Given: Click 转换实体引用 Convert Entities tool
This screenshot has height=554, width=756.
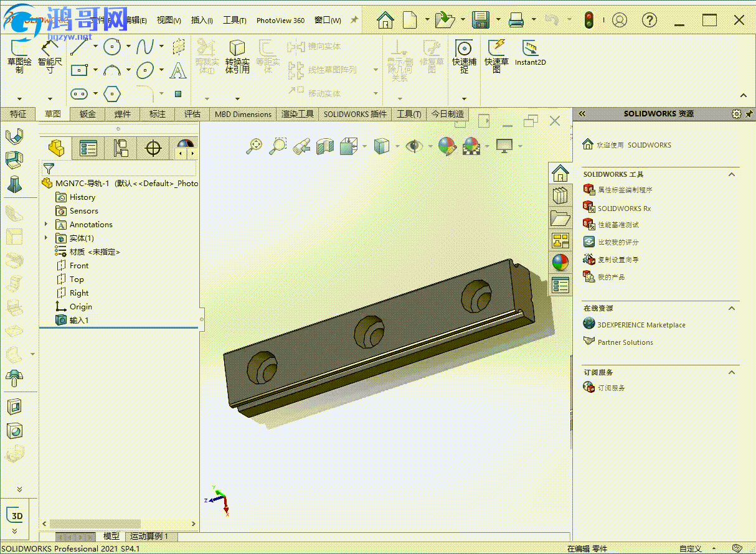Looking at the screenshot, I should [x=237, y=56].
